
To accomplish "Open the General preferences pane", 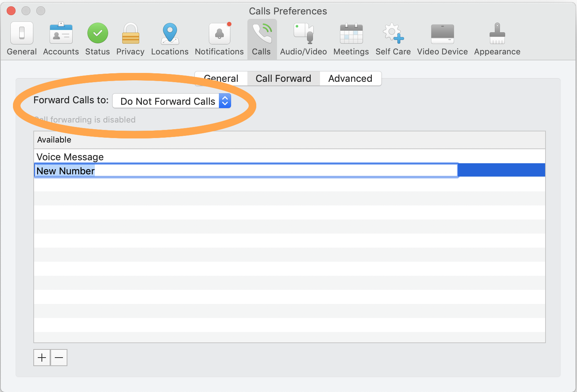I will click(22, 39).
